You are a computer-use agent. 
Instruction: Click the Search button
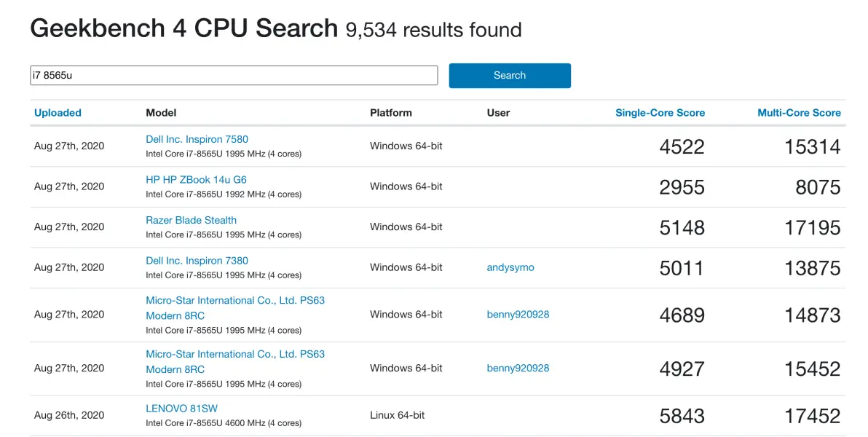pyautogui.click(x=509, y=75)
